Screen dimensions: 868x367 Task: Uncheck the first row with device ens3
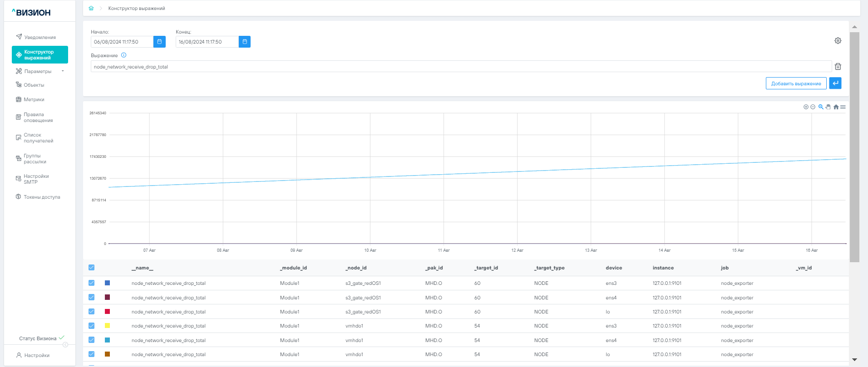92,283
